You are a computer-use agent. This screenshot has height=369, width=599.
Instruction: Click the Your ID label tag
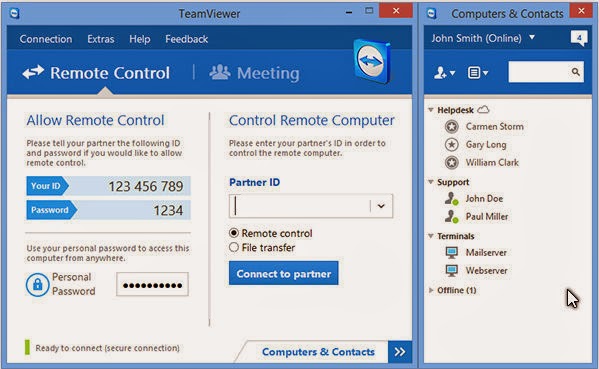point(47,186)
